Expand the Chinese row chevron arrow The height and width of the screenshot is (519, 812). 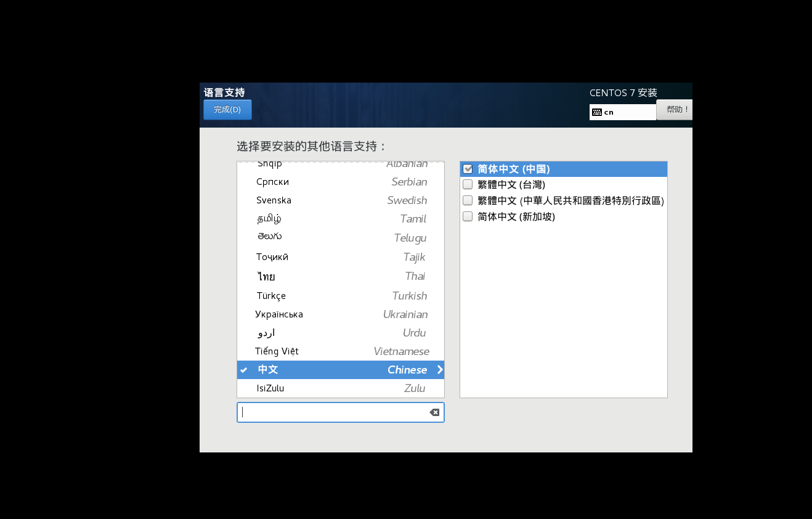point(440,370)
